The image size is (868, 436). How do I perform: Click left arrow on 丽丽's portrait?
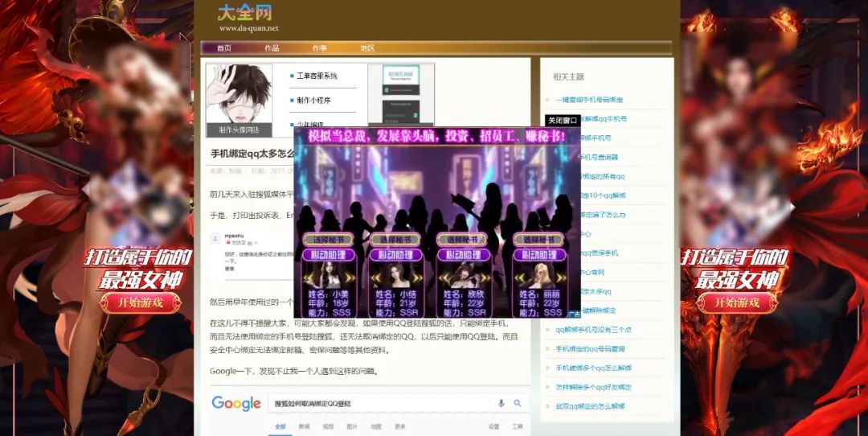521,278
